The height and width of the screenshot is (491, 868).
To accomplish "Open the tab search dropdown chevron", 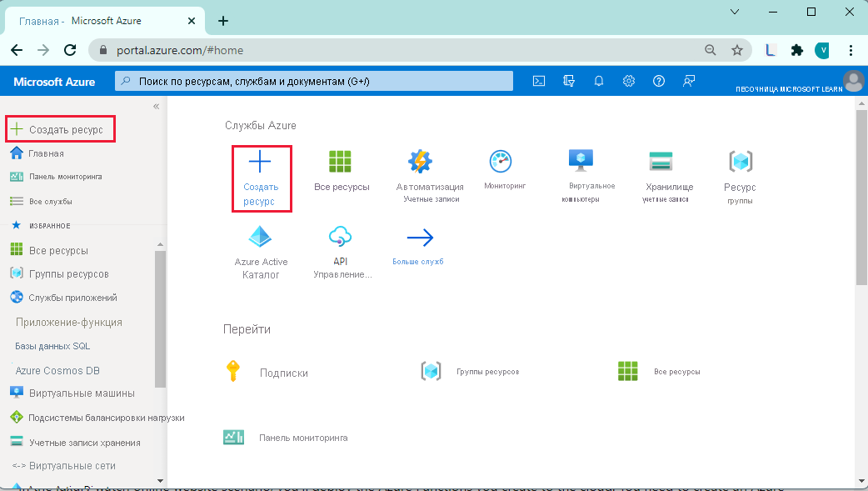I will [735, 12].
